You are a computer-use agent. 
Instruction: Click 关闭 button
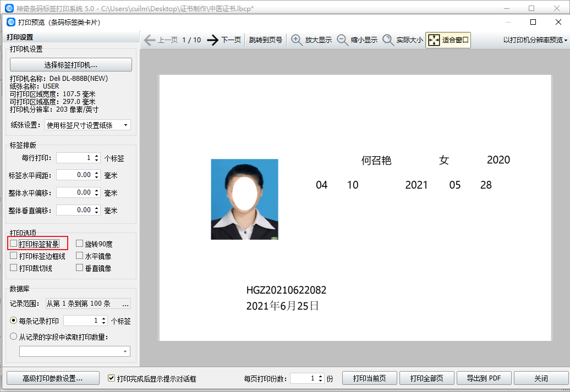541,378
